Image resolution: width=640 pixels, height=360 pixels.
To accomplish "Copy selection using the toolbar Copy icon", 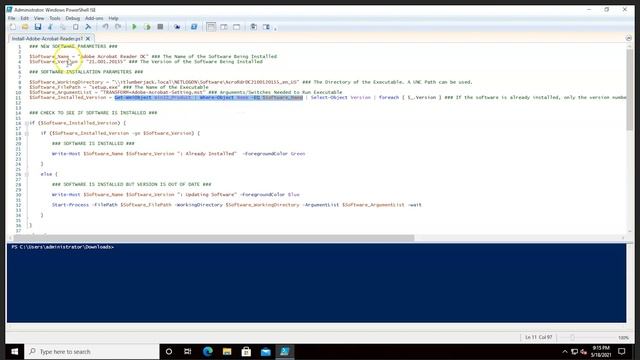I will click(63, 27).
